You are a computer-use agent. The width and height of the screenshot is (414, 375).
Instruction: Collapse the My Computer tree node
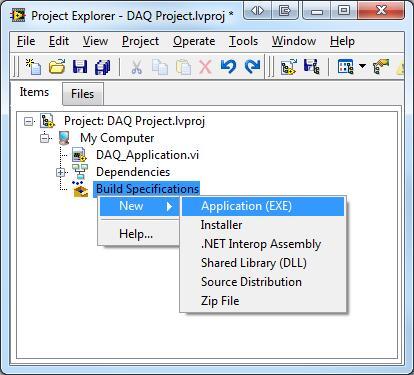click(44, 138)
